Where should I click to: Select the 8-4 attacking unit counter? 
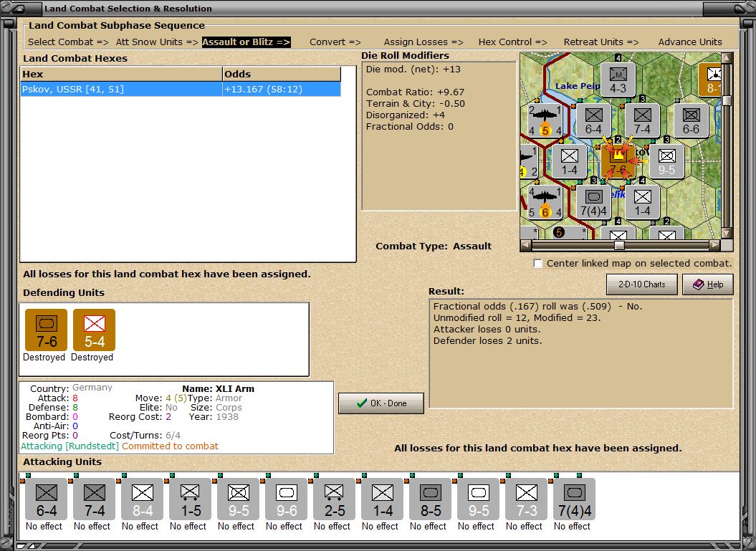point(142,499)
